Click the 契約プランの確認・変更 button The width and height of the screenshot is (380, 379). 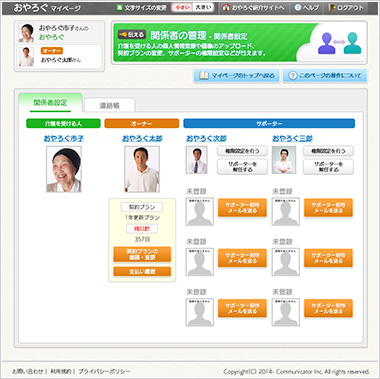[x=142, y=254]
